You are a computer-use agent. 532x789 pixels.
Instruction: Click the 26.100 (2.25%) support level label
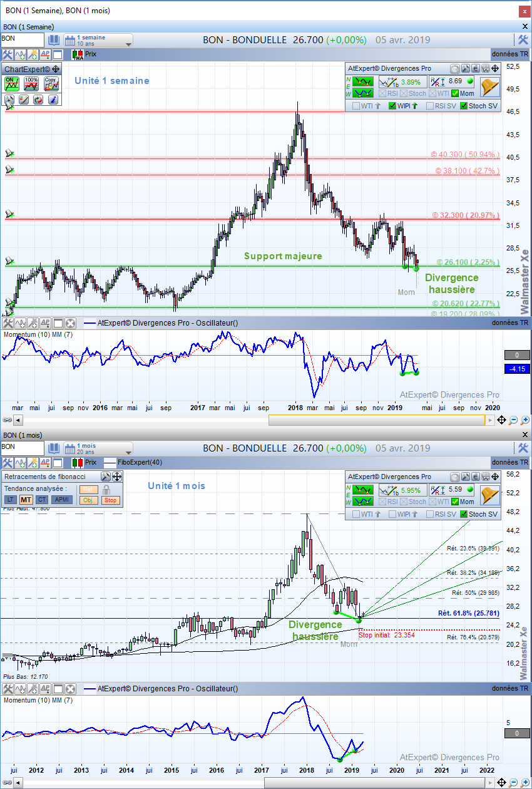click(x=468, y=262)
